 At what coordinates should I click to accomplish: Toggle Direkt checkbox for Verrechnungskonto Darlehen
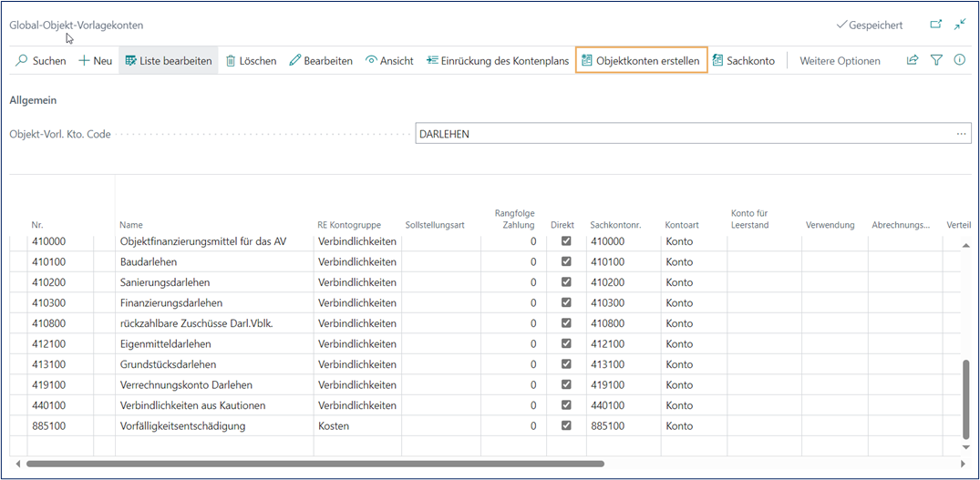[566, 384]
